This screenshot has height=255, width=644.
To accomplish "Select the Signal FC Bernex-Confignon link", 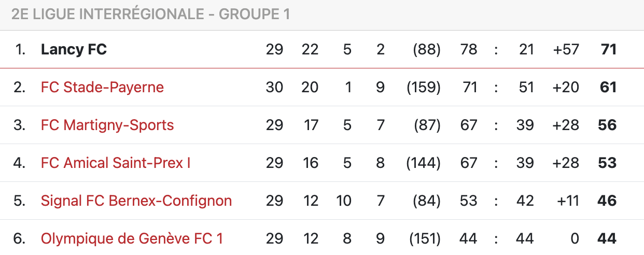I will click(x=136, y=201).
